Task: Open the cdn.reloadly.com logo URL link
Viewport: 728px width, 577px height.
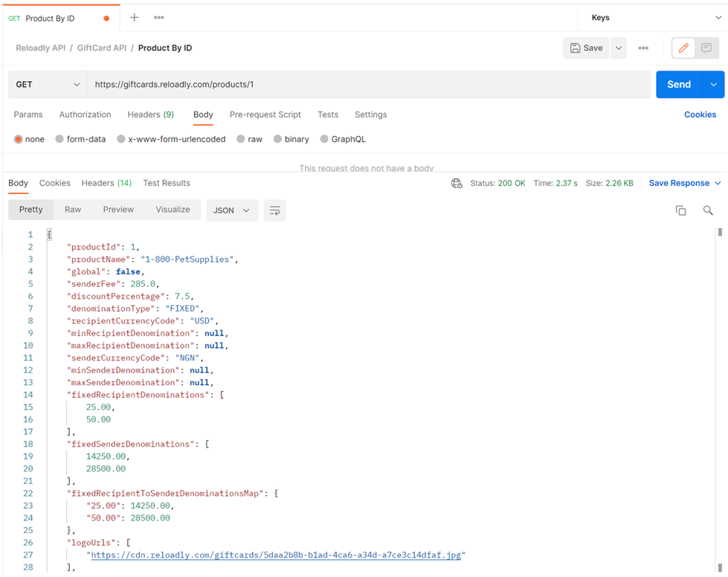Action: (276, 555)
